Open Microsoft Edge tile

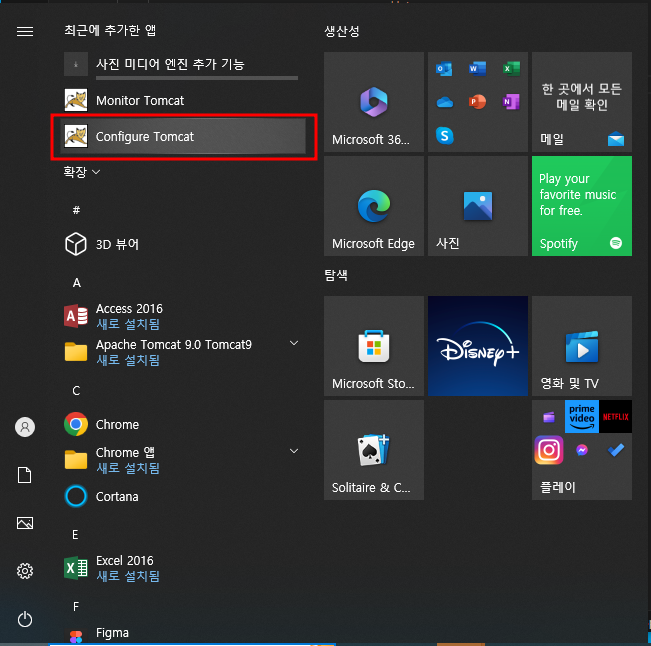click(x=374, y=206)
